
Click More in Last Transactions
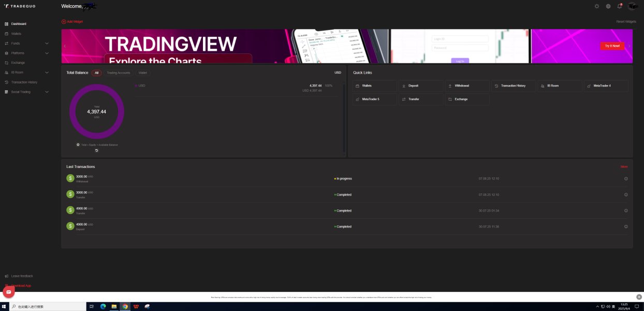(624, 167)
